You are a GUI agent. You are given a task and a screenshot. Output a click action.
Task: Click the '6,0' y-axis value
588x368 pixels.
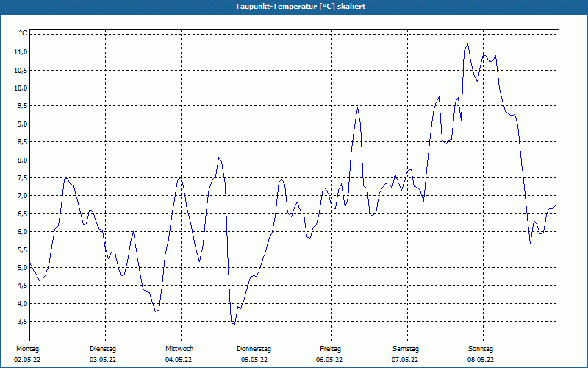point(23,232)
